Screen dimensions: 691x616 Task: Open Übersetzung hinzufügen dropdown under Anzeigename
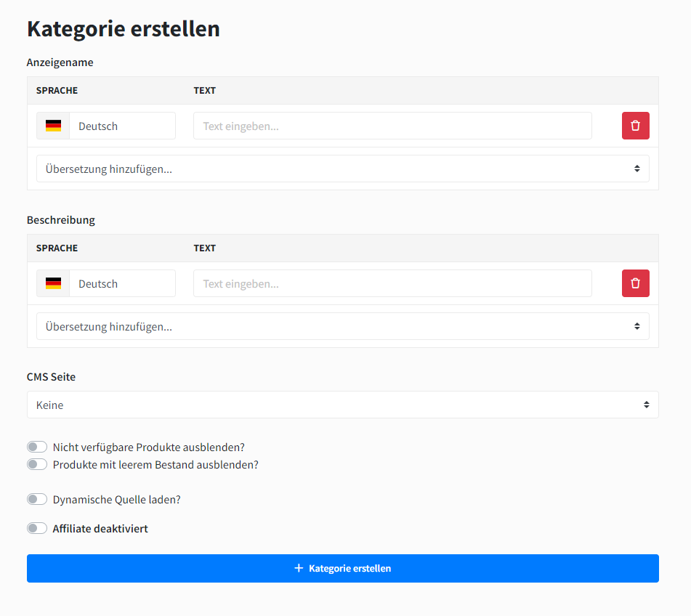342,169
